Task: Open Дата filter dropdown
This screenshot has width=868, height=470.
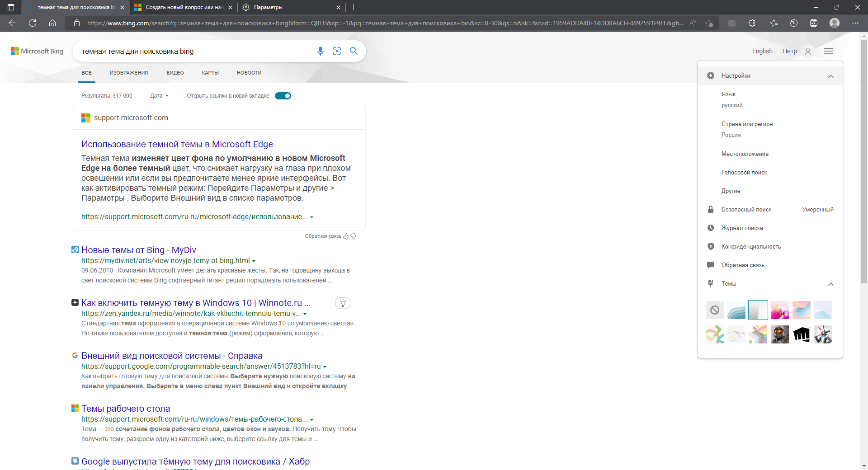Action: [159, 96]
